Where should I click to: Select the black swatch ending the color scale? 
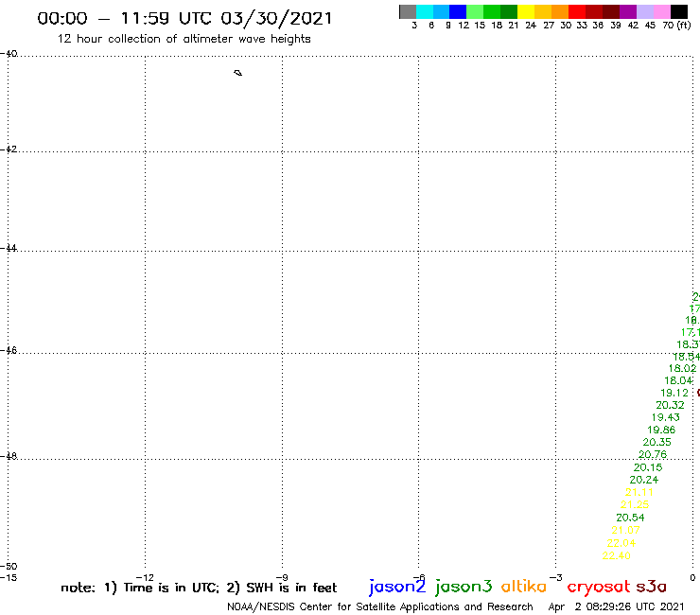tap(679, 11)
